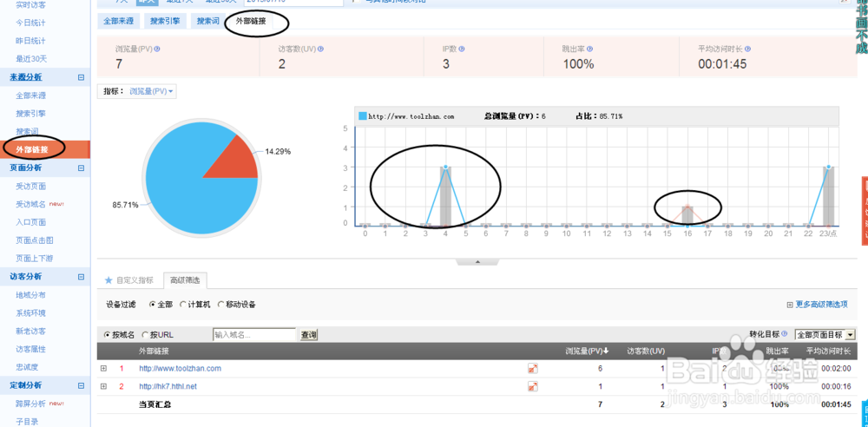Open 访客属性 in sidebar
868x427 pixels.
tap(31, 350)
